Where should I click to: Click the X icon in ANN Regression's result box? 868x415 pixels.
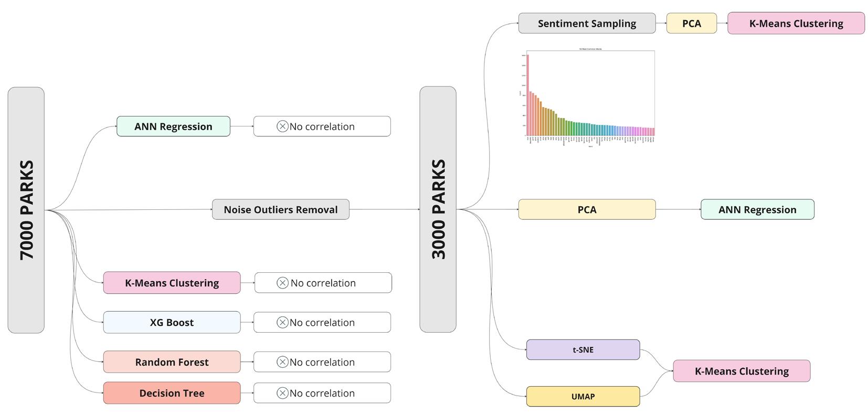click(x=282, y=126)
